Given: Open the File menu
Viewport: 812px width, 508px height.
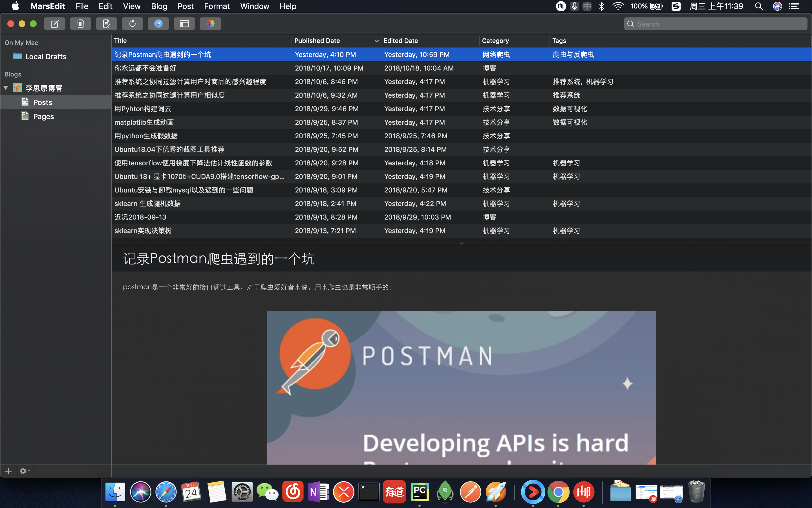Looking at the screenshot, I should coord(82,6).
